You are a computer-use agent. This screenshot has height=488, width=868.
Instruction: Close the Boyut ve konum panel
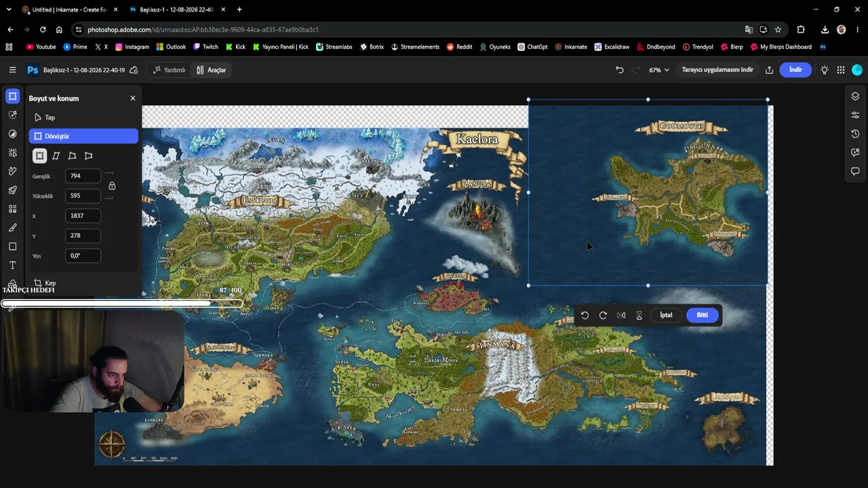pos(133,98)
